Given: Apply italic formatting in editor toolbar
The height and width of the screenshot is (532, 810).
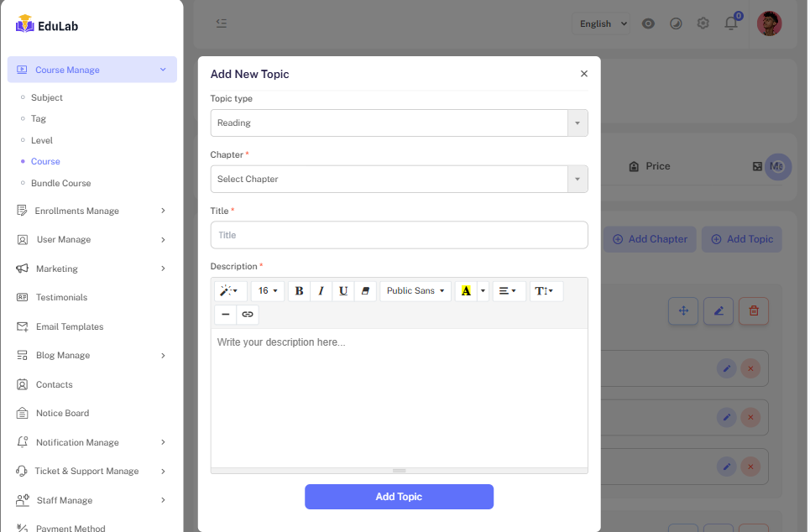Looking at the screenshot, I should pyautogui.click(x=321, y=291).
